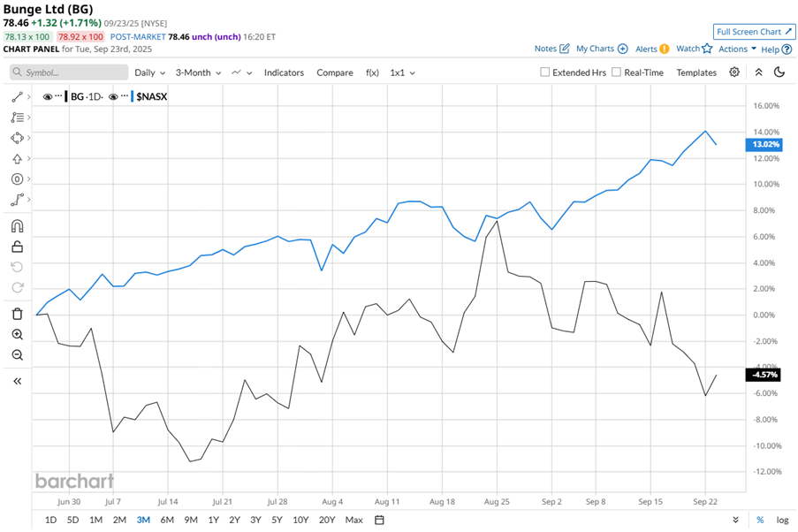Click the 13.02% NASX price label
Screen dimensions: 798x532
click(x=764, y=145)
